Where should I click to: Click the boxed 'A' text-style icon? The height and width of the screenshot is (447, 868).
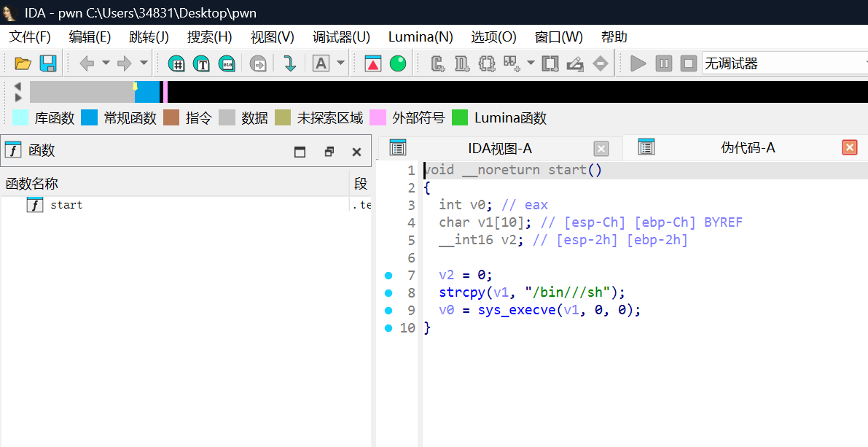tap(321, 63)
